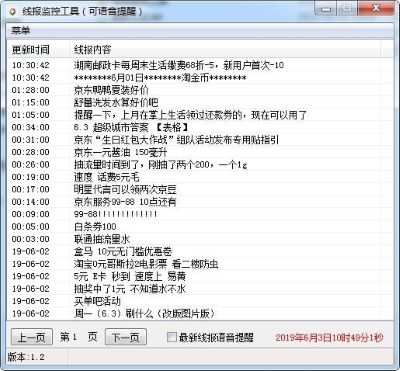Minimize the 线报监控工具 window
Viewport: 400px width, 371px height.
[326, 8]
